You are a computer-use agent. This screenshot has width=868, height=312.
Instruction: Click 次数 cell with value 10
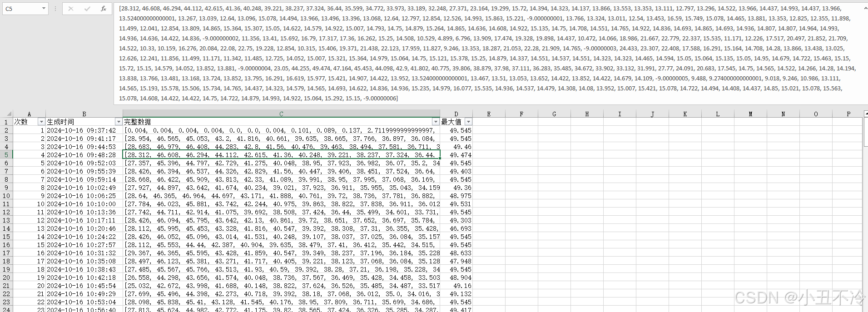pos(29,204)
